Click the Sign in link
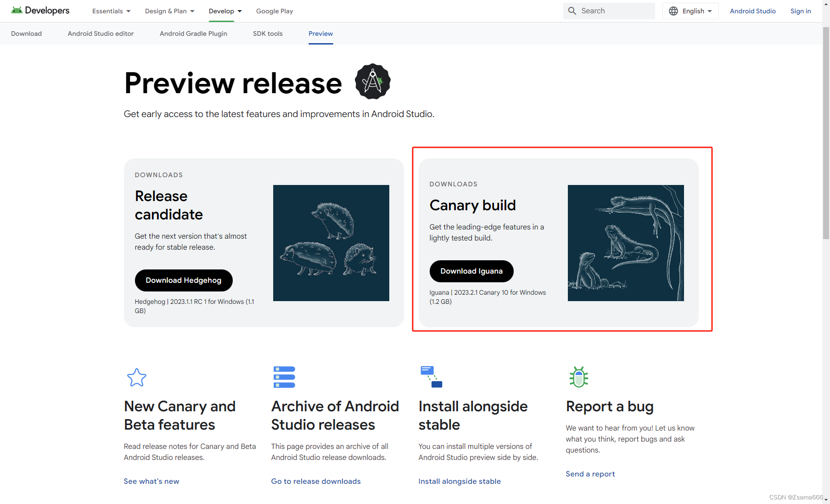This screenshot has height=504, width=830. pos(801,11)
